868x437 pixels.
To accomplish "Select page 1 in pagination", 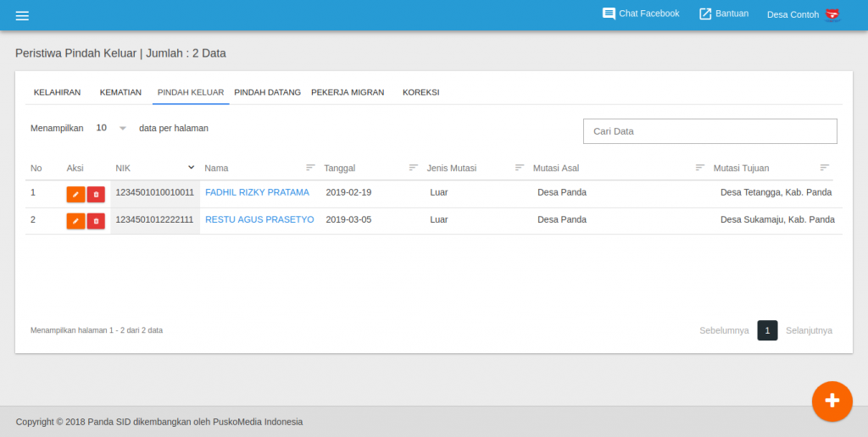I will point(767,331).
